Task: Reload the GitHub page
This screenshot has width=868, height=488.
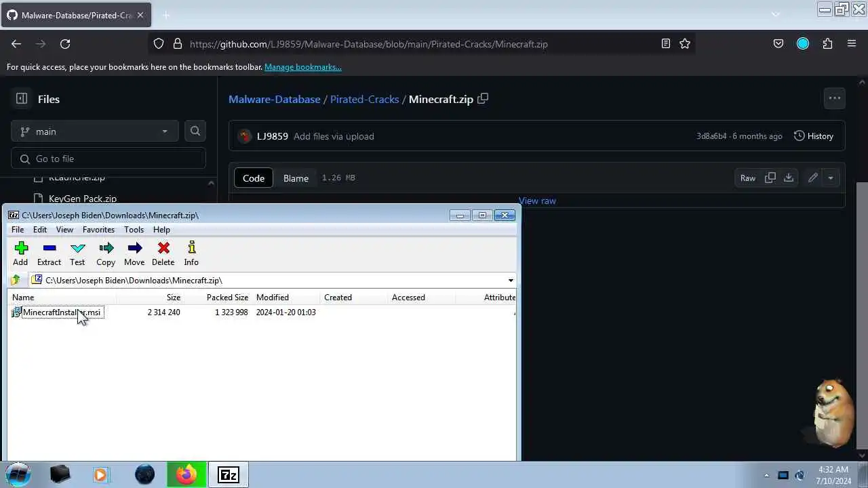Action: tap(65, 44)
